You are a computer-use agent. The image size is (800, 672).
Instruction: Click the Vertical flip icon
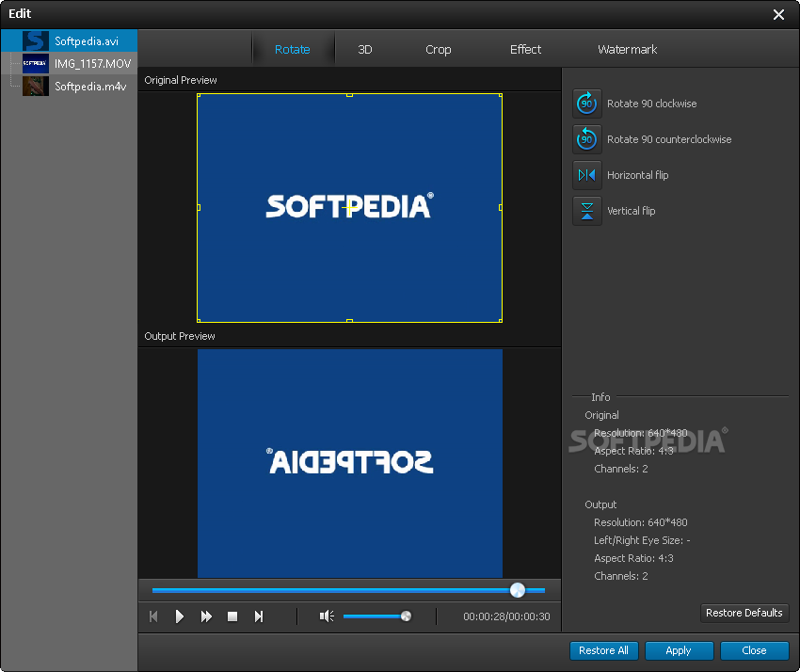[x=586, y=211]
